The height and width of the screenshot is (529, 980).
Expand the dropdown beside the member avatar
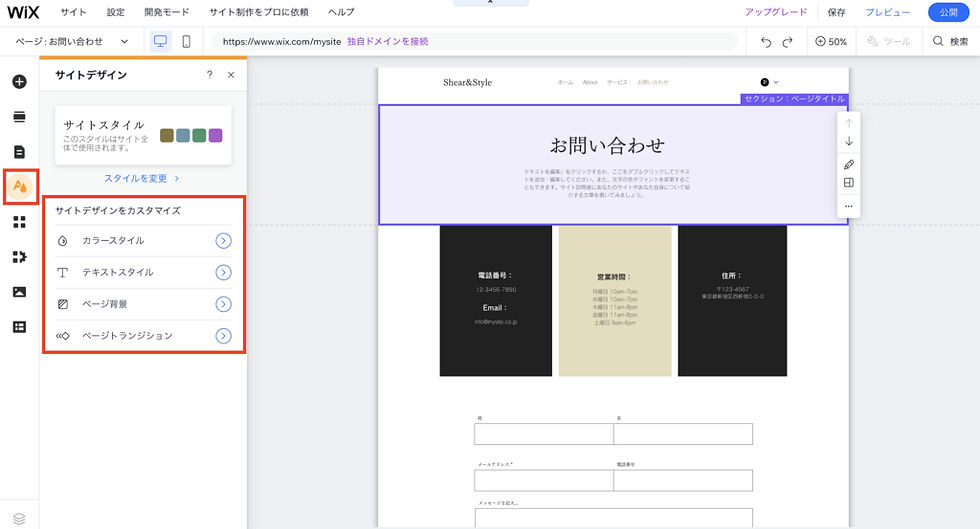(x=776, y=82)
